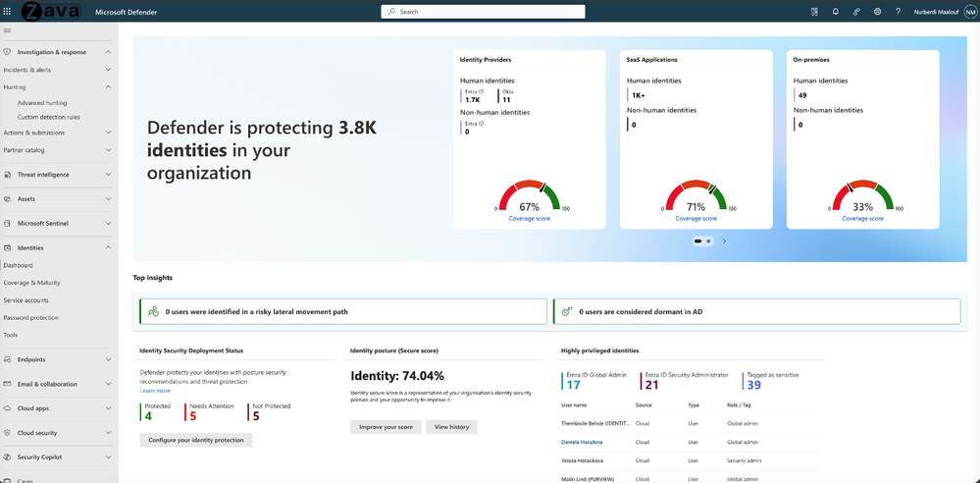The height and width of the screenshot is (483, 980).
Task: Click the Identities icon in sidebar
Action: (x=8, y=247)
